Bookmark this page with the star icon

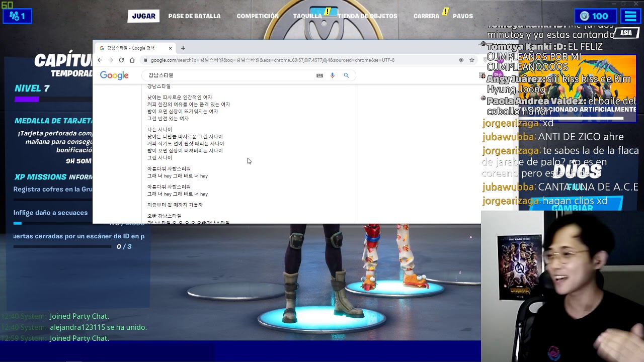click(x=472, y=60)
